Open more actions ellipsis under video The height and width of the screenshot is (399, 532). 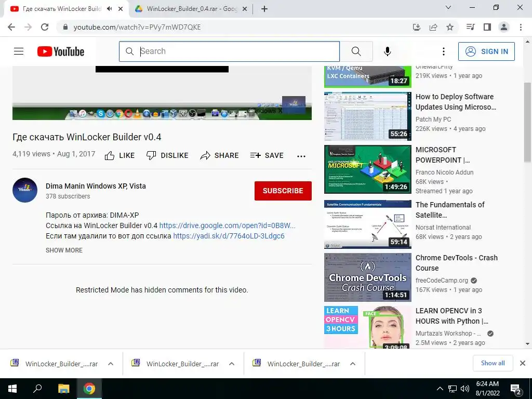(301, 156)
